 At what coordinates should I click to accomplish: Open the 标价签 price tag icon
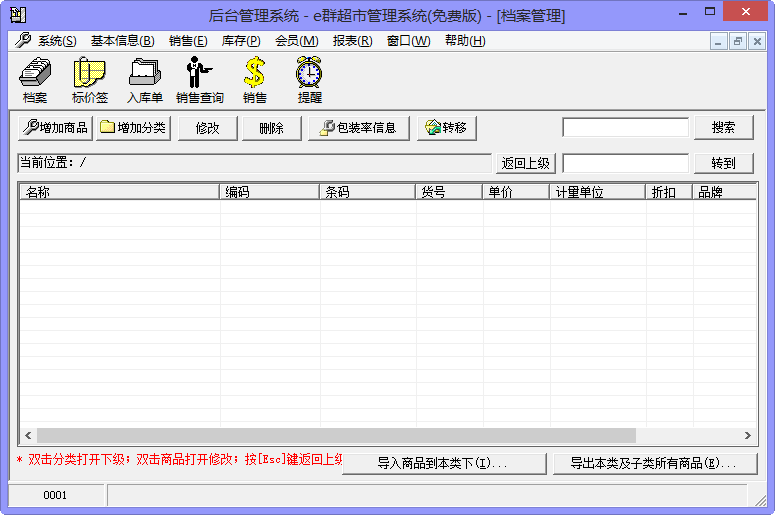point(89,80)
